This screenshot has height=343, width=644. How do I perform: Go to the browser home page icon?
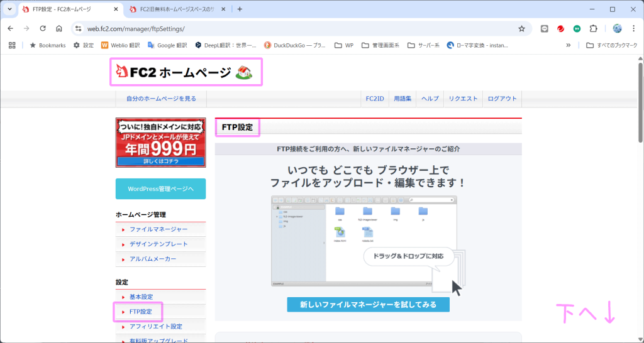[x=58, y=29]
